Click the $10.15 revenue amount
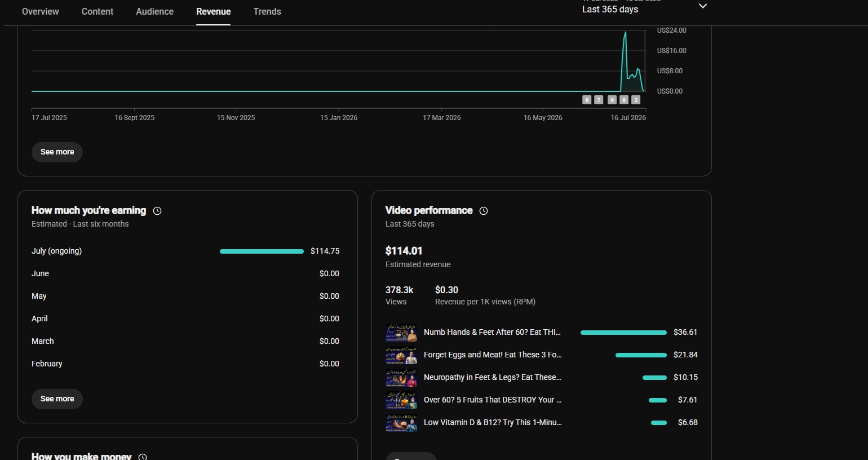This screenshot has width=868, height=460. pos(685,378)
